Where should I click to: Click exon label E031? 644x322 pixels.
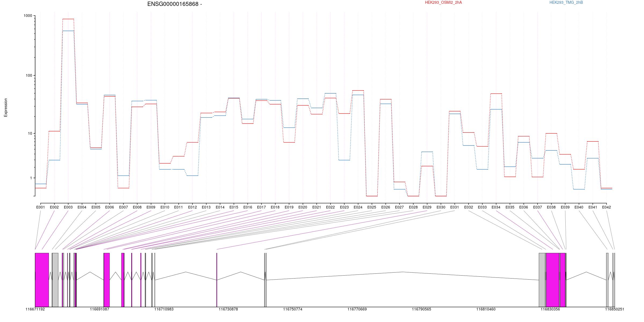pos(455,207)
